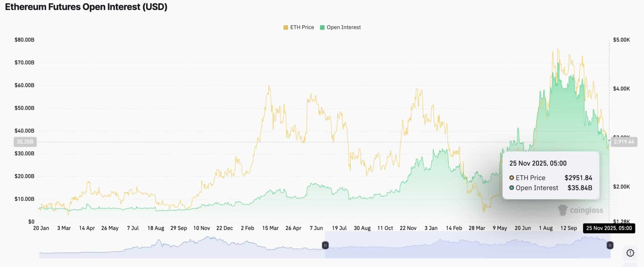
Task: Click the black 25 Nov 2025 date label
Action: pyautogui.click(x=609, y=228)
